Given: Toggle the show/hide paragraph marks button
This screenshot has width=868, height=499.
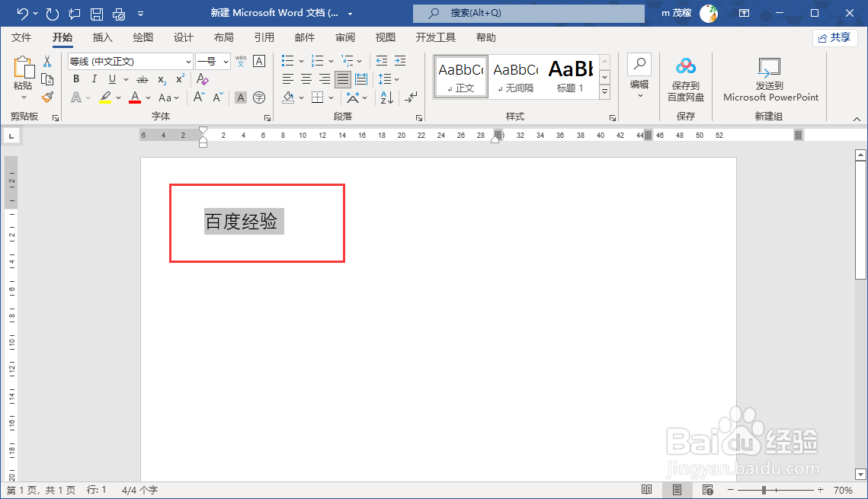Looking at the screenshot, I should pyautogui.click(x=410, y=98).
